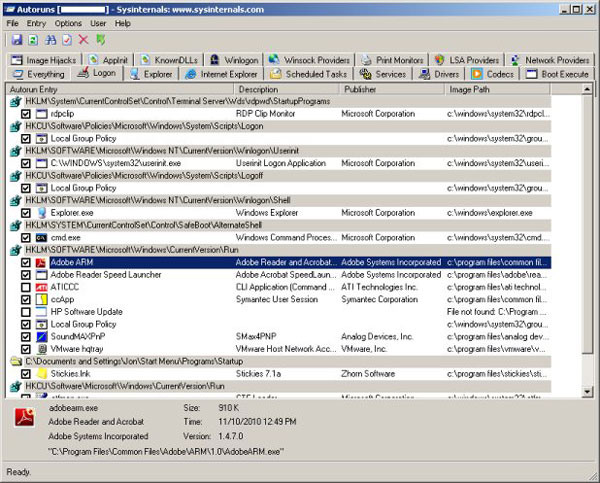Switch to the Boot Execute tab
600x483 pixels.
(557, 74)
